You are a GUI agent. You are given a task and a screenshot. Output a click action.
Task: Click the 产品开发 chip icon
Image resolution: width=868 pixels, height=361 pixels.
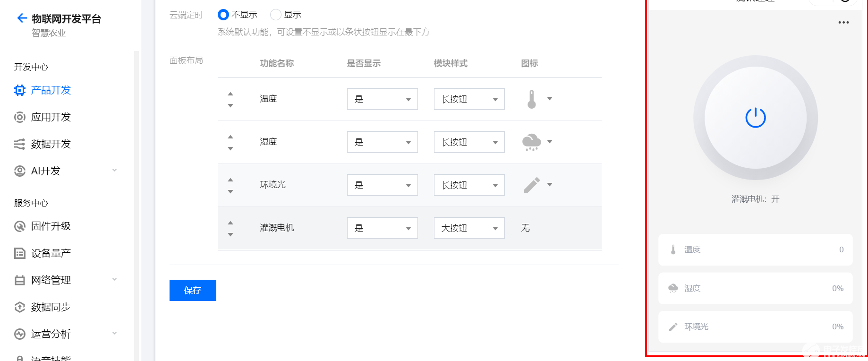19,90
